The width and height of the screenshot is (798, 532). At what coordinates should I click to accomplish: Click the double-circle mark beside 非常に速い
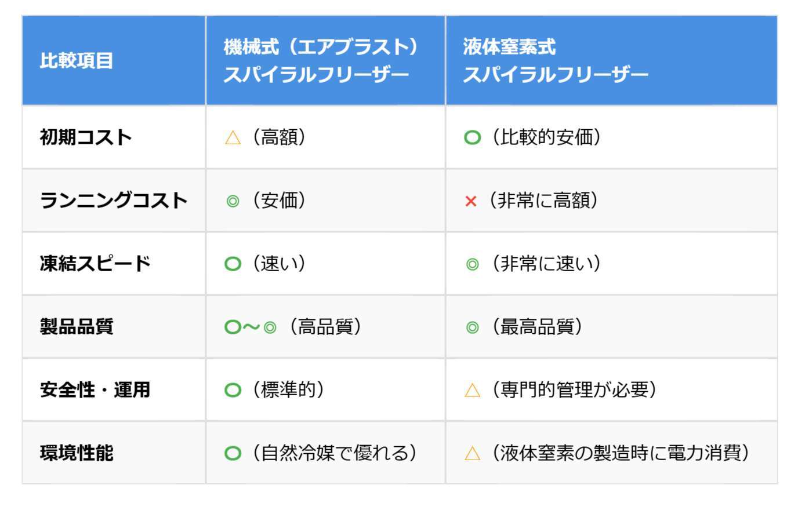473,264
